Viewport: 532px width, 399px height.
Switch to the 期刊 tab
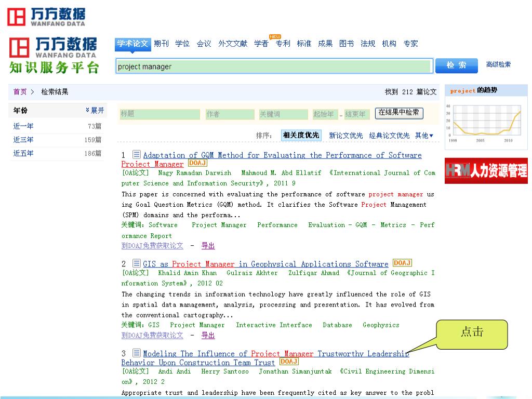pos(161,44)
